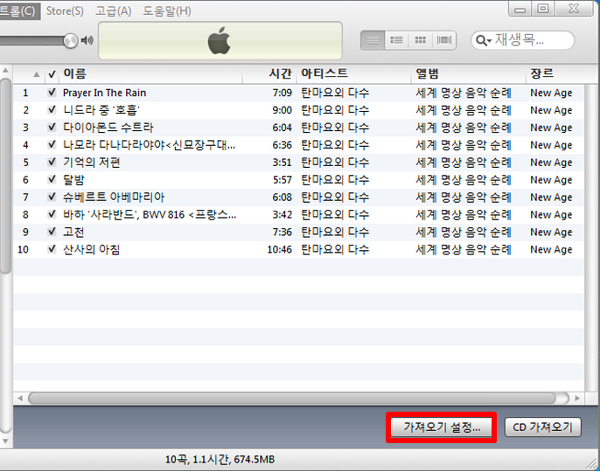This screenshot has width=600, height=472.
Task: Select the 다이아몬드 수트라 title
Action: click(x=108, y=127)
